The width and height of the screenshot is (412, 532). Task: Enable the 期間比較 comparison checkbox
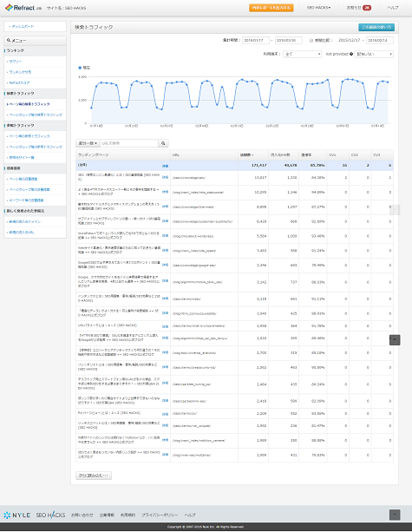[x=311, y=41]
